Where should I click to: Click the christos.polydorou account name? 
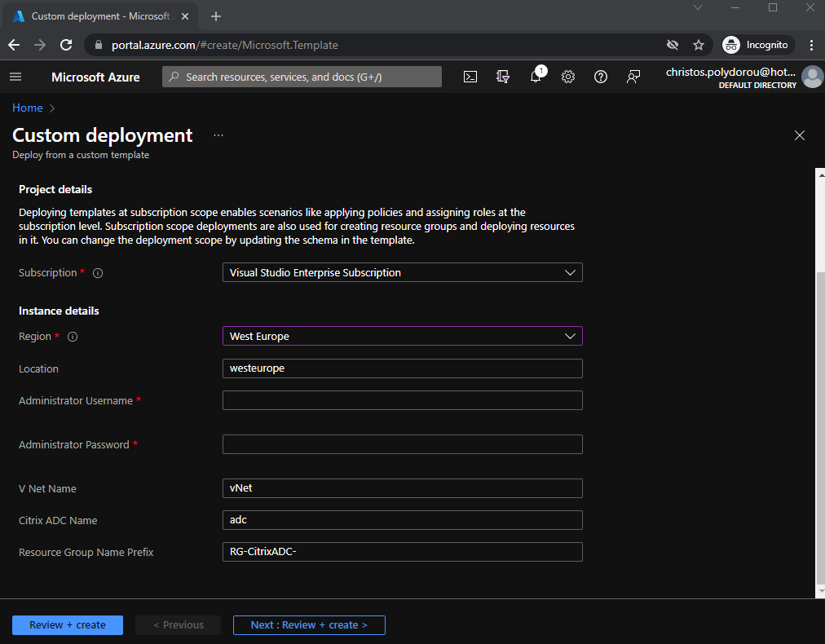tap(730, 72)
